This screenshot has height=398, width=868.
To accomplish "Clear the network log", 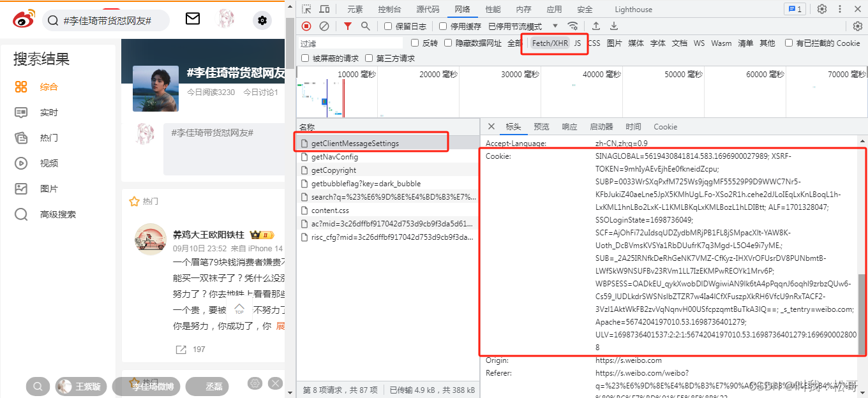I will (x=324, y=26).
